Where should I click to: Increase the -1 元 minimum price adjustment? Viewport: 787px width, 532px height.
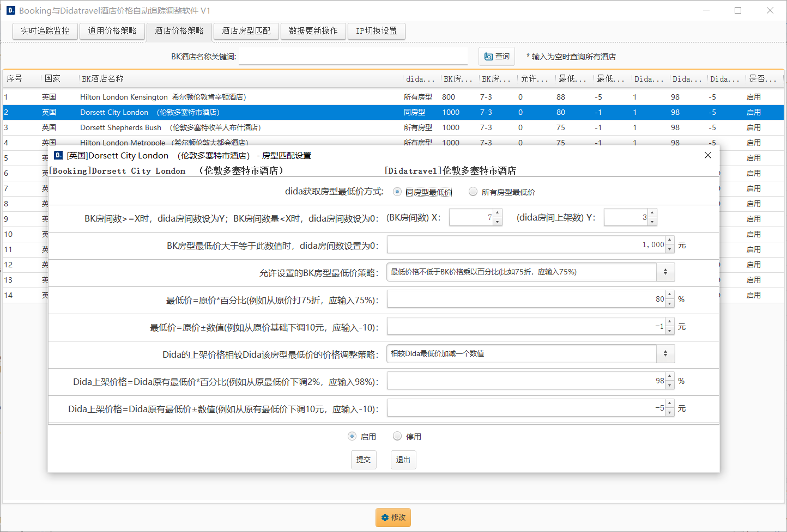point(670,322)
